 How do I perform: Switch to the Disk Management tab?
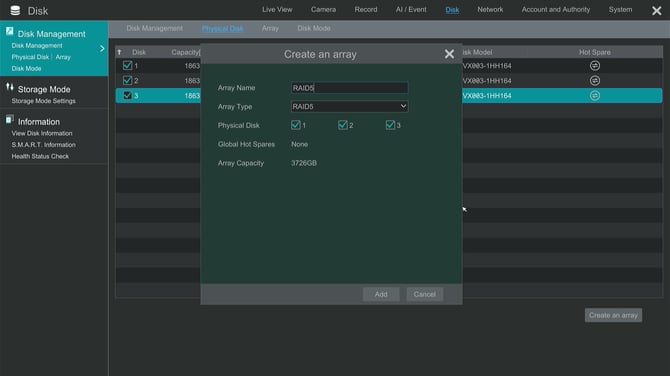pyautogui.click(x=154, y=28)
